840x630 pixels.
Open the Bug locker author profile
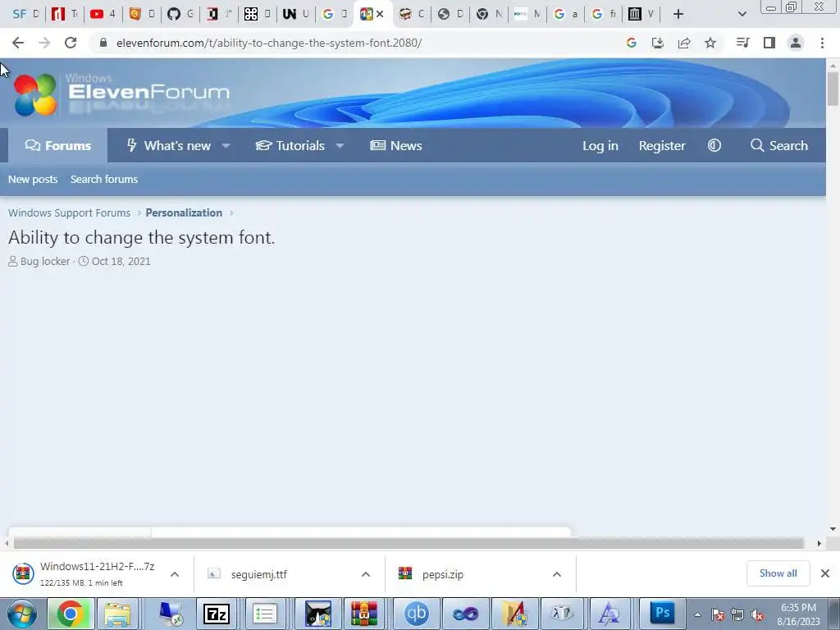coord(45,262)
